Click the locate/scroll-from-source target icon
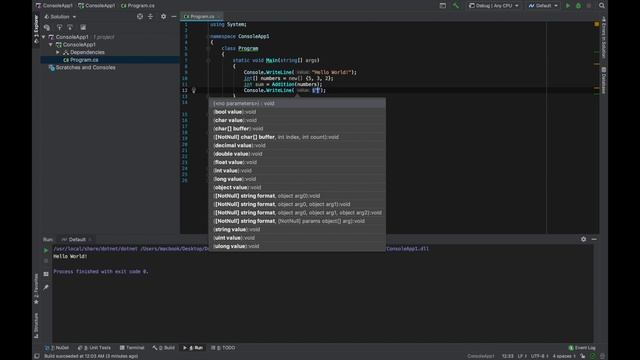This screenshot has height=360, width=640. (140, 16)
